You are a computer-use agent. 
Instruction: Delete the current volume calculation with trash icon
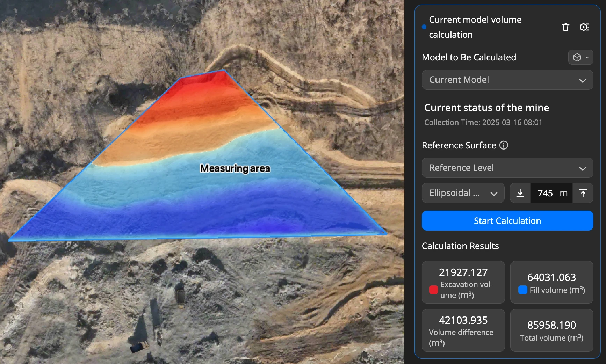coord(565,27)
